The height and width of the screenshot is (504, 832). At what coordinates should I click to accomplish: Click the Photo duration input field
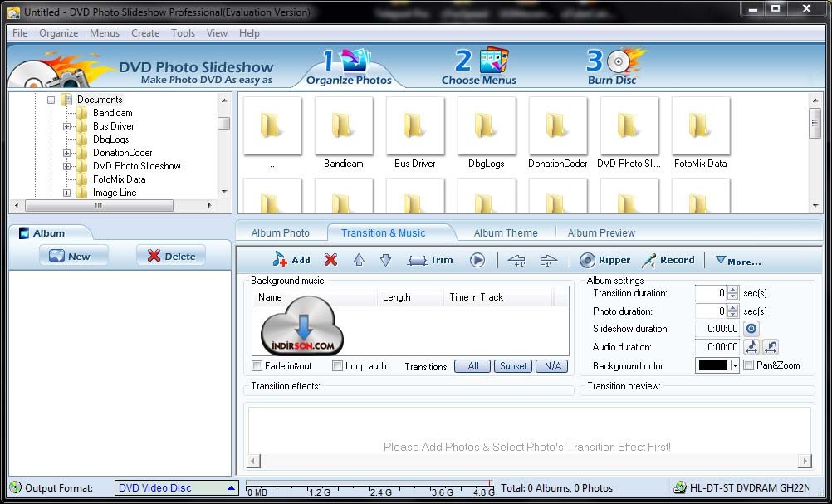(711, 311)
